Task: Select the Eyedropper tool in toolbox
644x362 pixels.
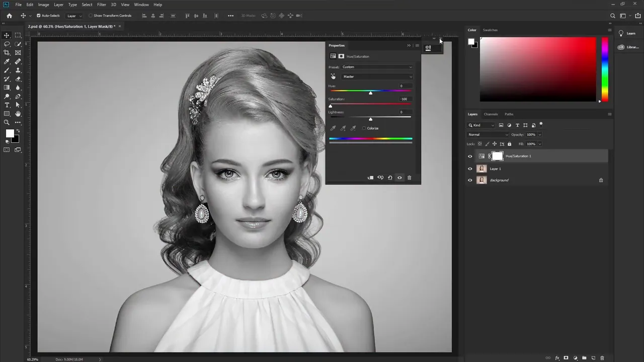Action: 7,61
